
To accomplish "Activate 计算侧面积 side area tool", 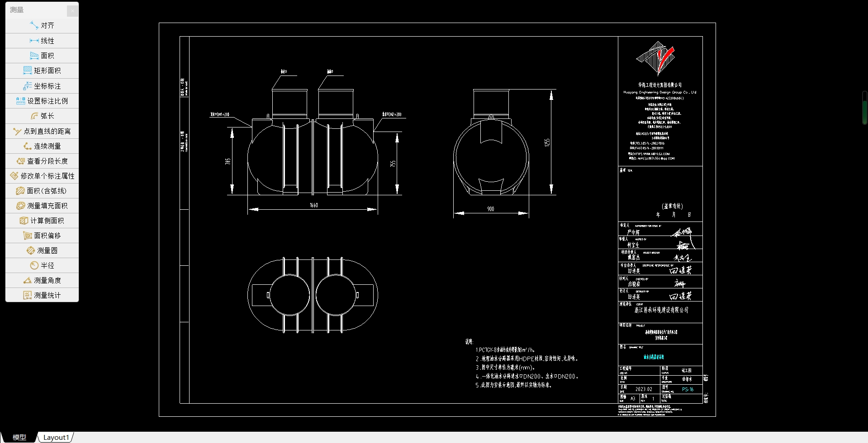I will tap(42, 221).
